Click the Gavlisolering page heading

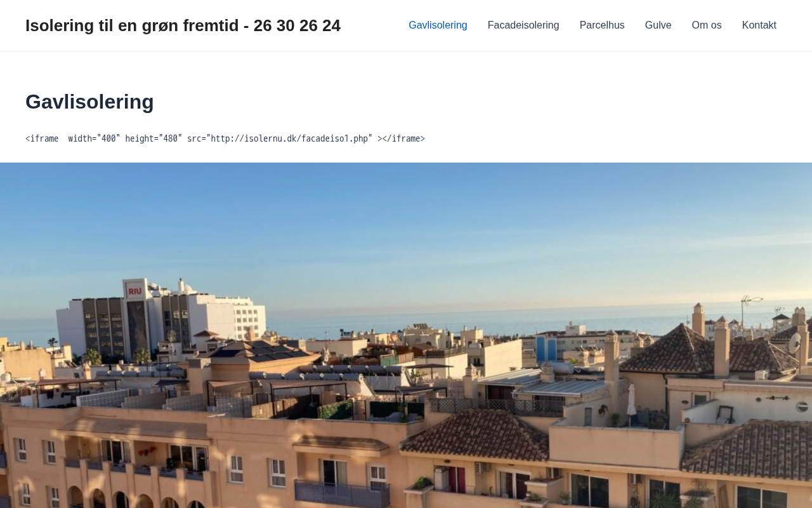(89, 102)
